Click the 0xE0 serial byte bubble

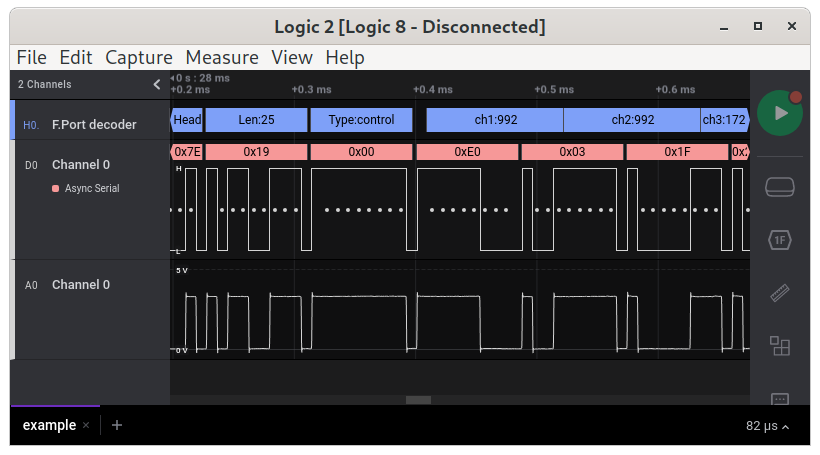point(467,152)
